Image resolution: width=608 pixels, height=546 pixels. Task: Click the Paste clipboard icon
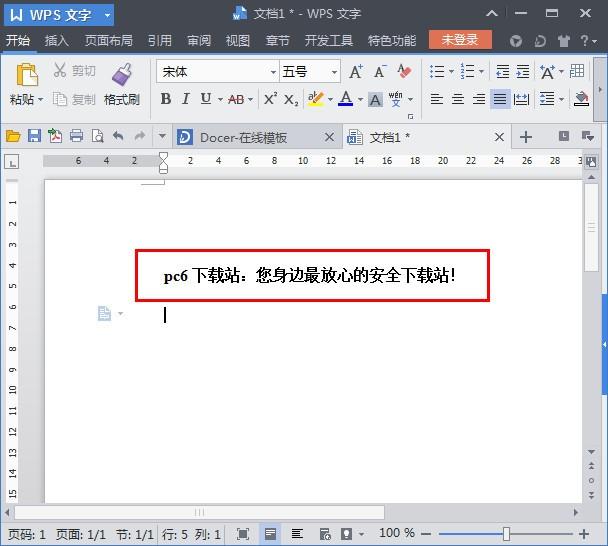click(x=27, y=74)
